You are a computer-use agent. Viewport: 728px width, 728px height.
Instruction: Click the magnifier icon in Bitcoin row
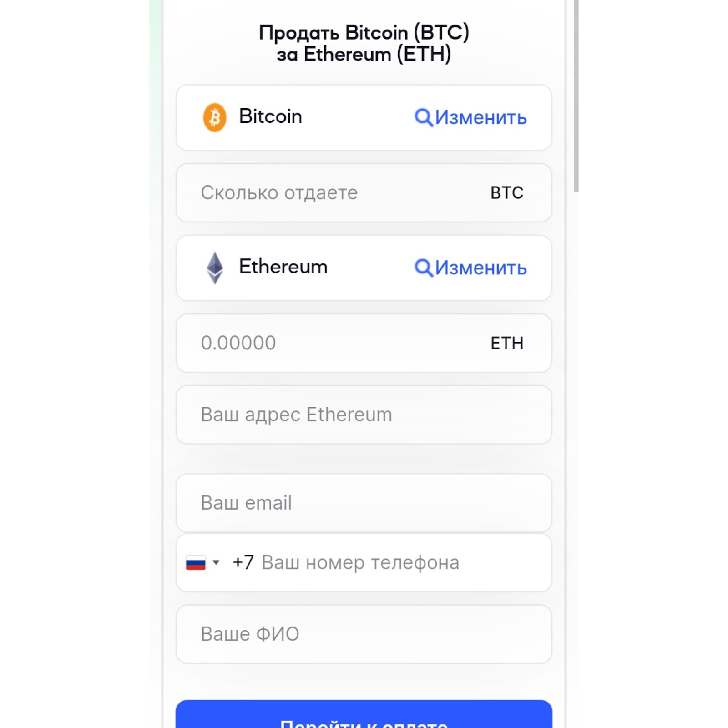pyautogui.click(x=424, y=117)
